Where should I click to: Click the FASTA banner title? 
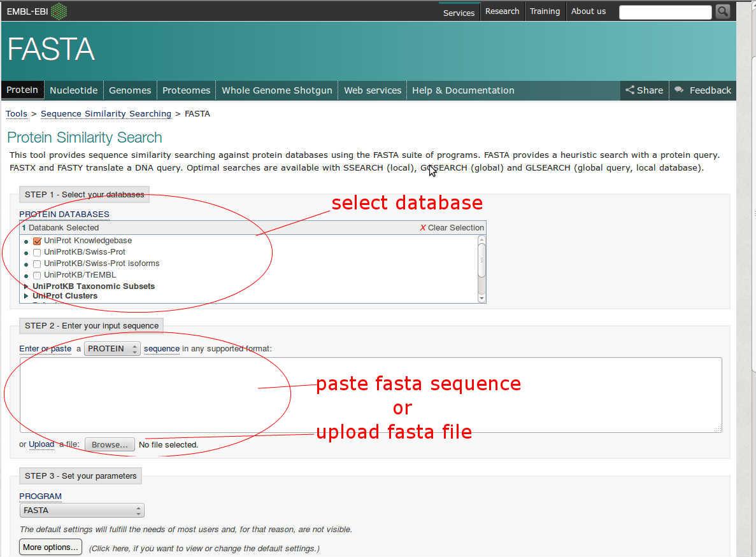tap(51, 49)
